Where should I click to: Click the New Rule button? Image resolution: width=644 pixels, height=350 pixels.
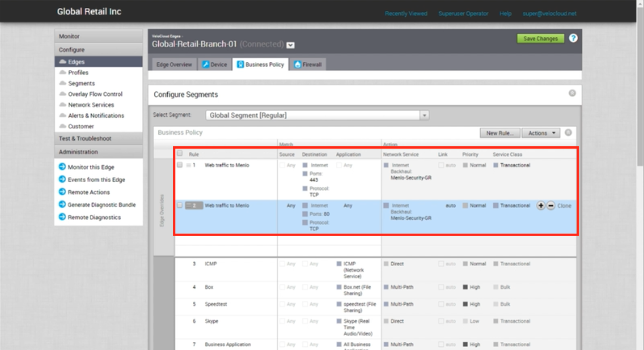[500, 133]
